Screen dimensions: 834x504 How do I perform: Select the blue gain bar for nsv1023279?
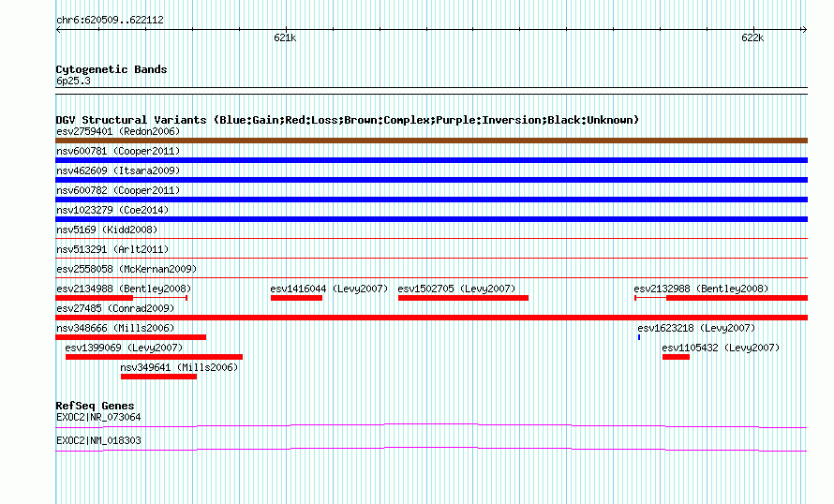(431, 219)
